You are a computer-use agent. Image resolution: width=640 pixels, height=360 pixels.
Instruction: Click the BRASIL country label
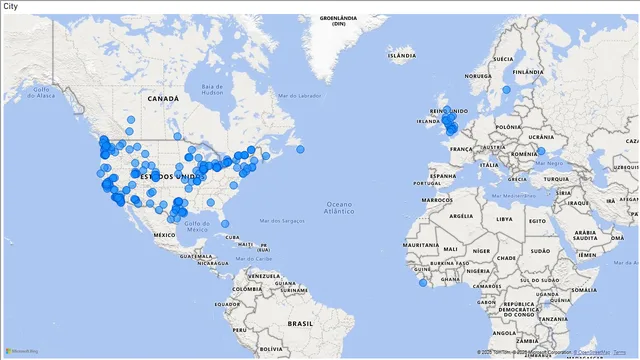tap(300, 324)
